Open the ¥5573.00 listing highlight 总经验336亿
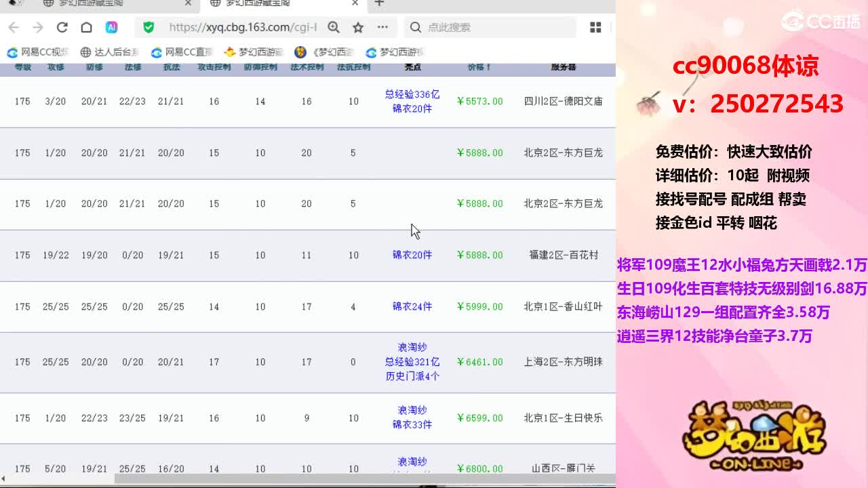 tap(412, 94)
